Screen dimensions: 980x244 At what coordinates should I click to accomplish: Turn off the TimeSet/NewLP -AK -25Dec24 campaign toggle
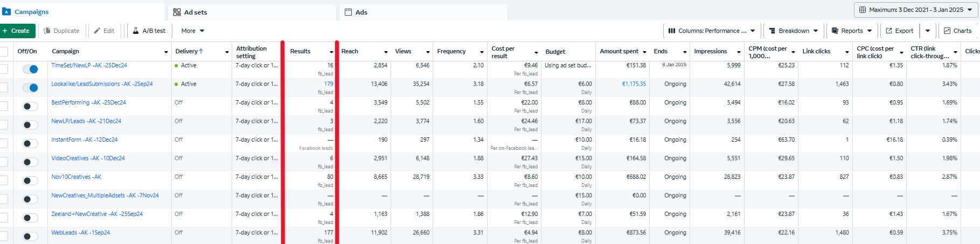point(31,69)
